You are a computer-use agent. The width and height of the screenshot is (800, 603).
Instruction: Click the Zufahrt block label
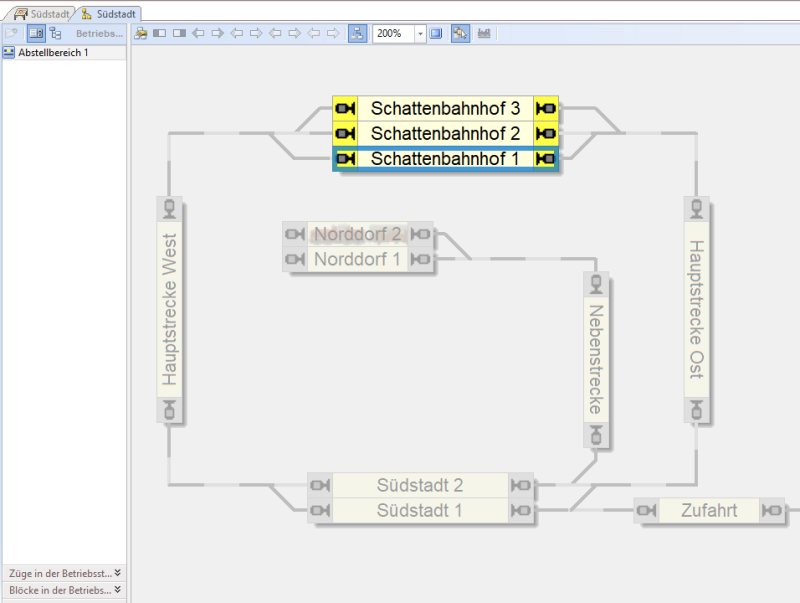(x=709, y=511)
